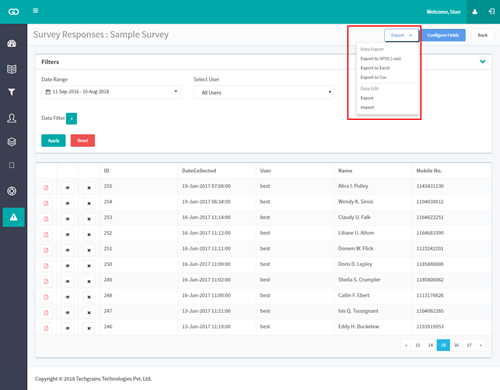Go to page 13
Screen dimensions: 500x390
click(418, 345)
